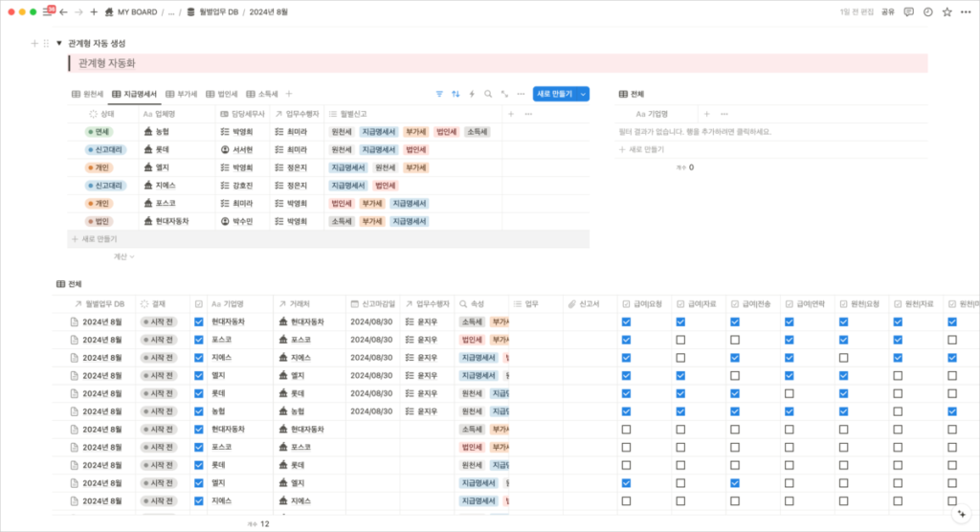Open page history clock icon
980x532 pixels.
(928, 11)
